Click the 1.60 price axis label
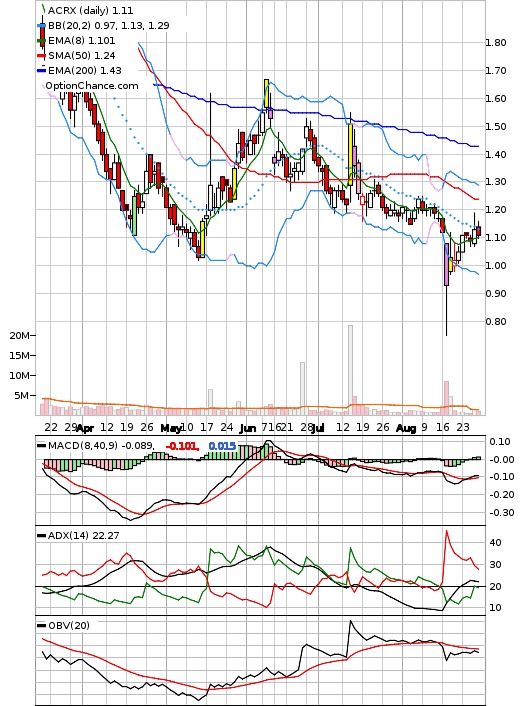 coord(496,99)
